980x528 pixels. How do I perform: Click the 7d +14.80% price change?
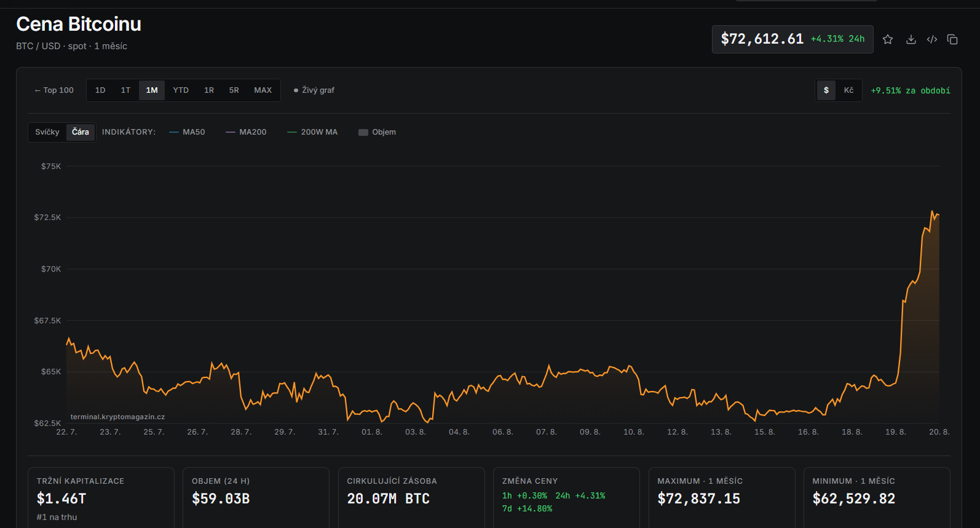click(x=527, y=509)
